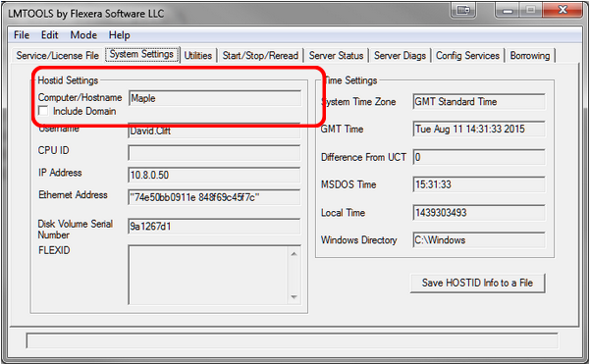Click the Disk Volume Serial Number label
The image size is (590, 364).
coord(76,230)
